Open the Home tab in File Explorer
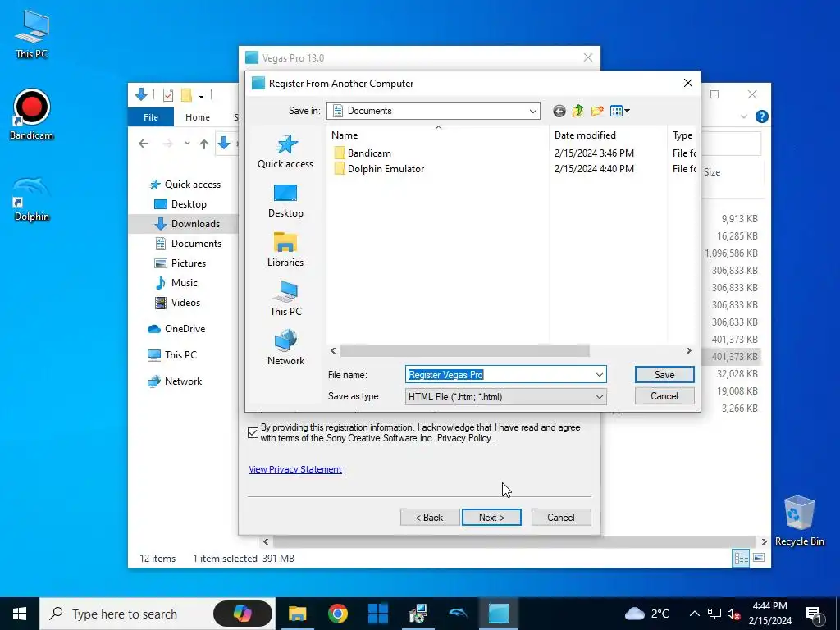Viewport: 840px width, 630px height. (x=198, y=117)
